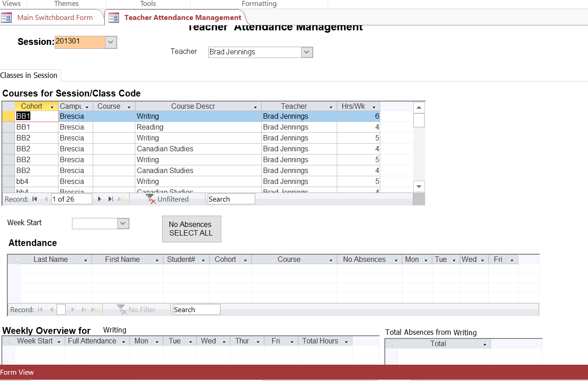Open Total column filter arrow in absences
Screen dimensions: 588x381
[485, 344]
